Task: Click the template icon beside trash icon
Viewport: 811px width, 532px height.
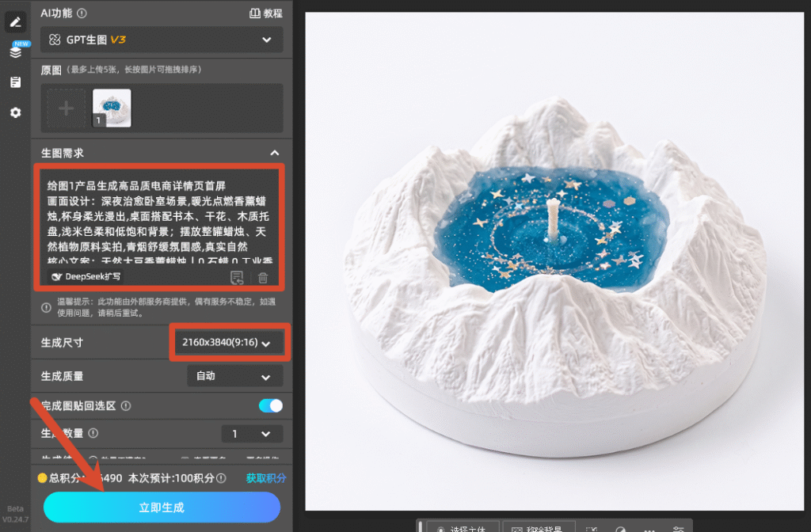Action: tap(236, 278)
